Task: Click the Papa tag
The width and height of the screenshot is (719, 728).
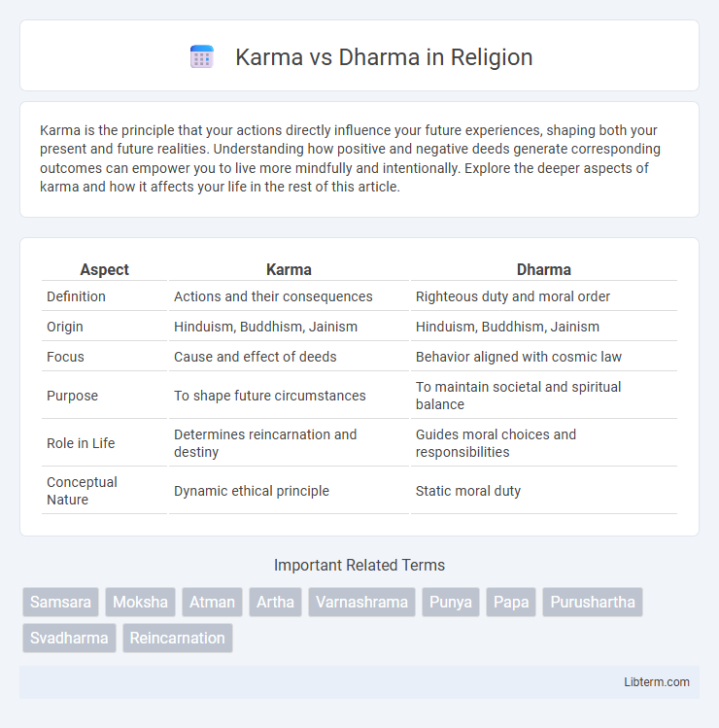Action: tap(511, 603)
